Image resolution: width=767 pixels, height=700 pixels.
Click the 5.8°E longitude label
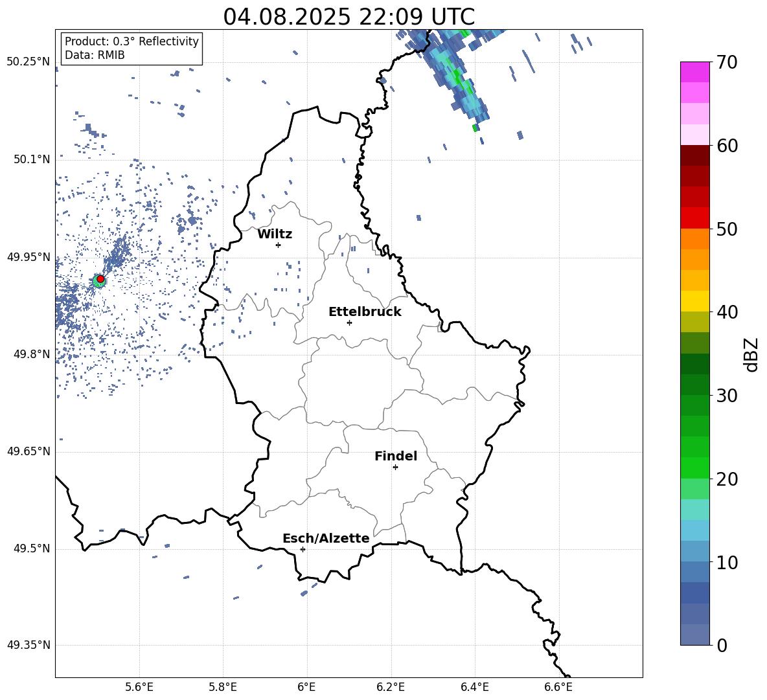coord(223,688)
